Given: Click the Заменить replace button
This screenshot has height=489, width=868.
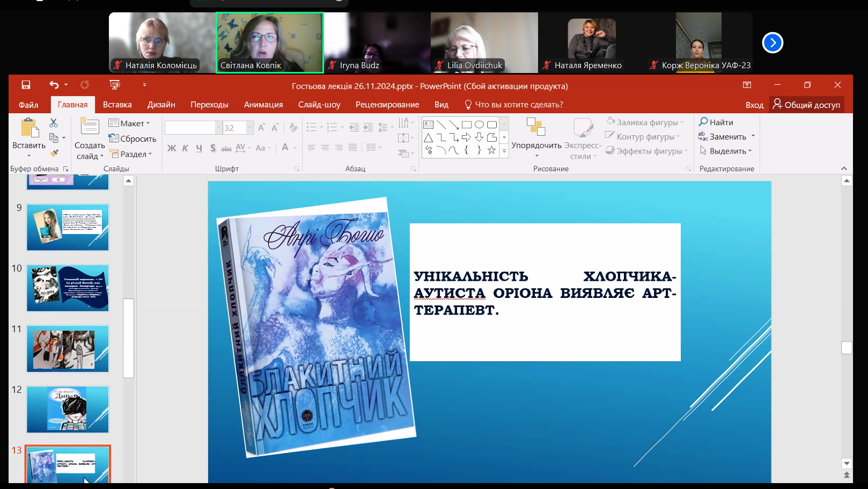Looking at the screenshot, I should pyautogui.click(x=723, y=137).
